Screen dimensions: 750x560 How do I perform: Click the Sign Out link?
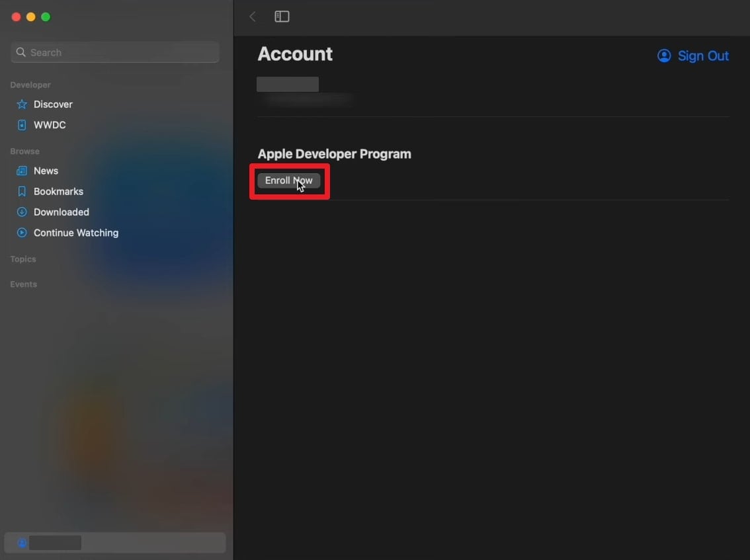(702, 56)
